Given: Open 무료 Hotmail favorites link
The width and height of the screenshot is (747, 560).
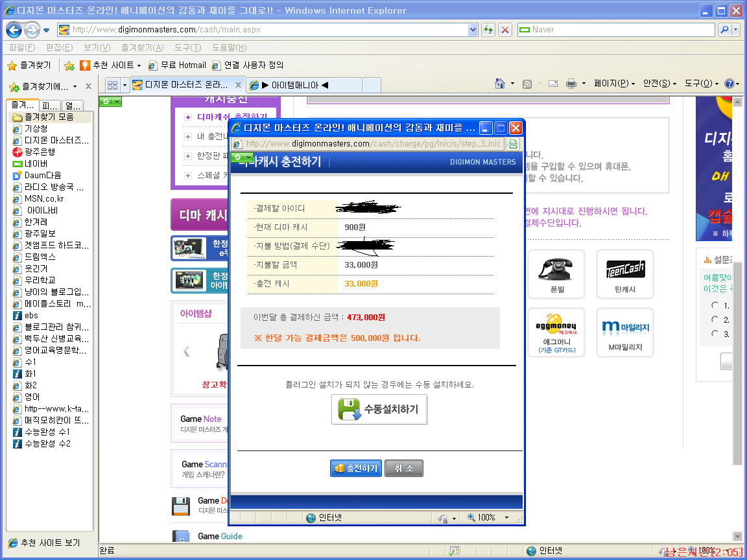Looking at the screenshot, I should click(x=177, y=65).
